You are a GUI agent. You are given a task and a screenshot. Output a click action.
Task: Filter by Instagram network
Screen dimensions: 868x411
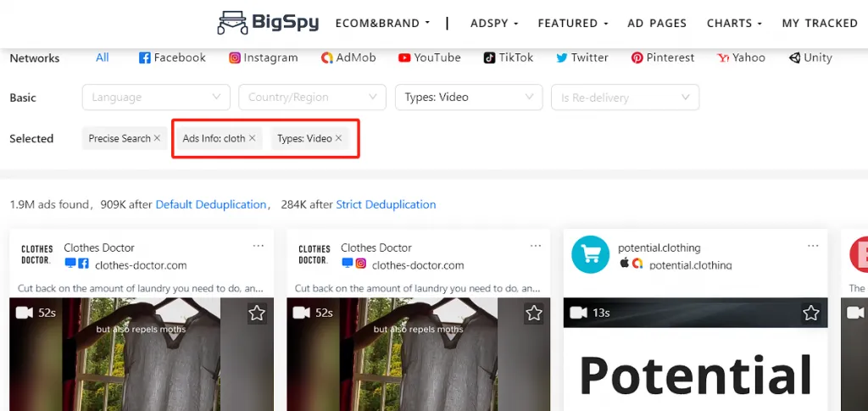[x=264, y=58]
